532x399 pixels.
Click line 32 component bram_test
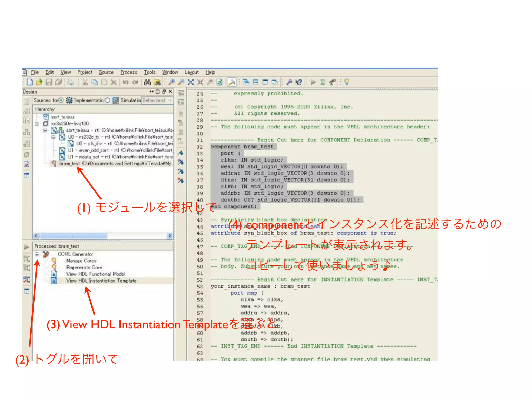point(242,147)
